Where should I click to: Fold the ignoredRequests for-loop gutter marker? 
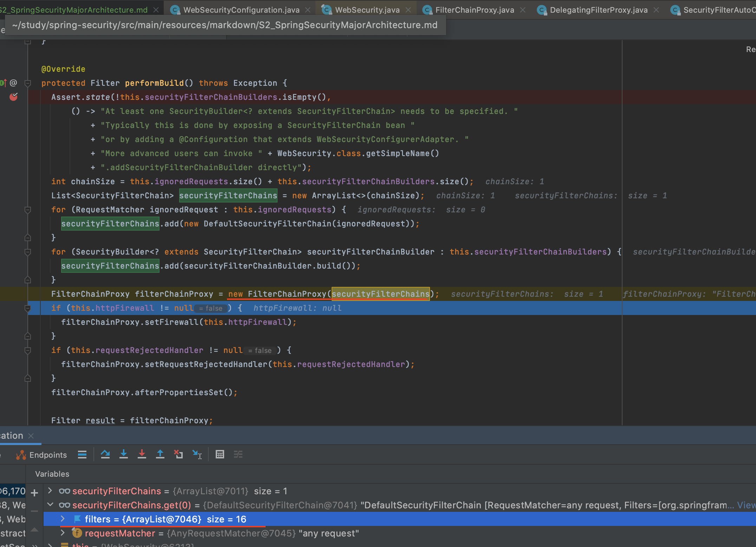pyautogui.click(x=28, y=210)
